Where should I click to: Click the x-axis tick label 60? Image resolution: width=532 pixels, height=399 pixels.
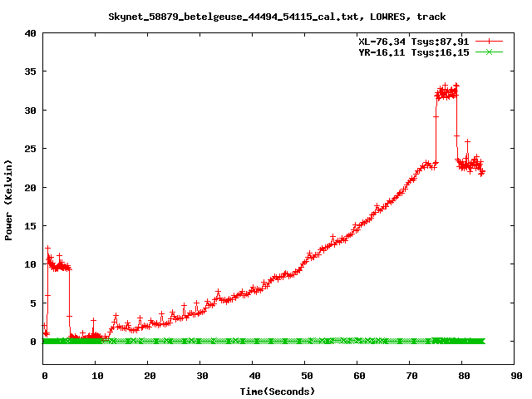point(359,376)
